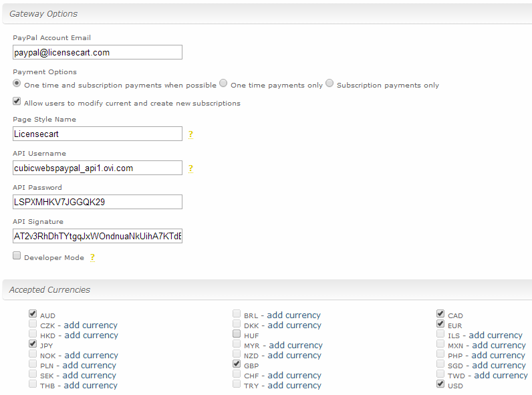
Task: Click help icon next to Developer Mode
Action: pos(92,257)
